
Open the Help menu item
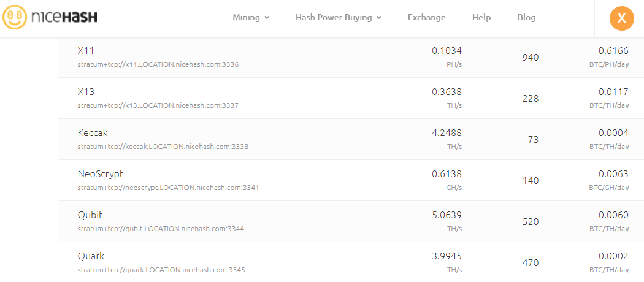coord(481,18)
